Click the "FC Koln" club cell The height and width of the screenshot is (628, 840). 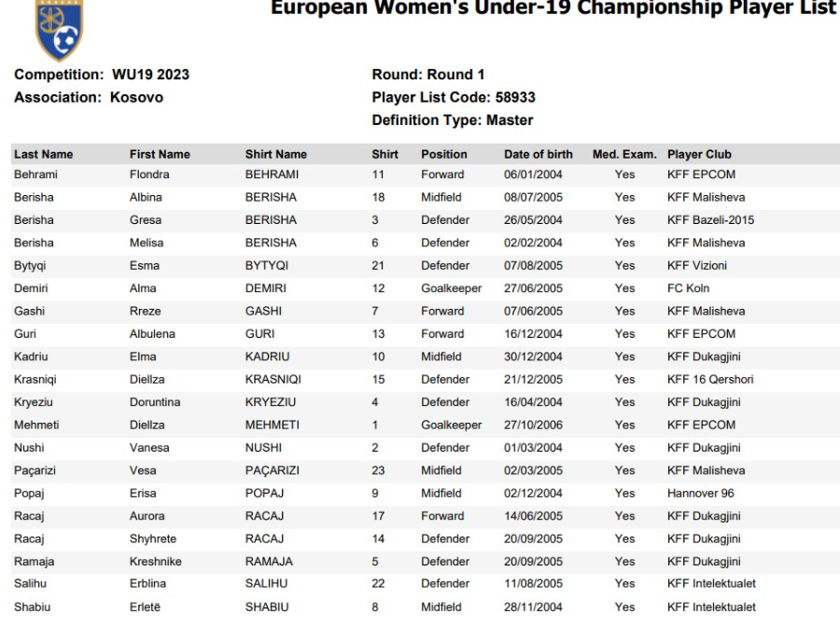tap(688, 288)
